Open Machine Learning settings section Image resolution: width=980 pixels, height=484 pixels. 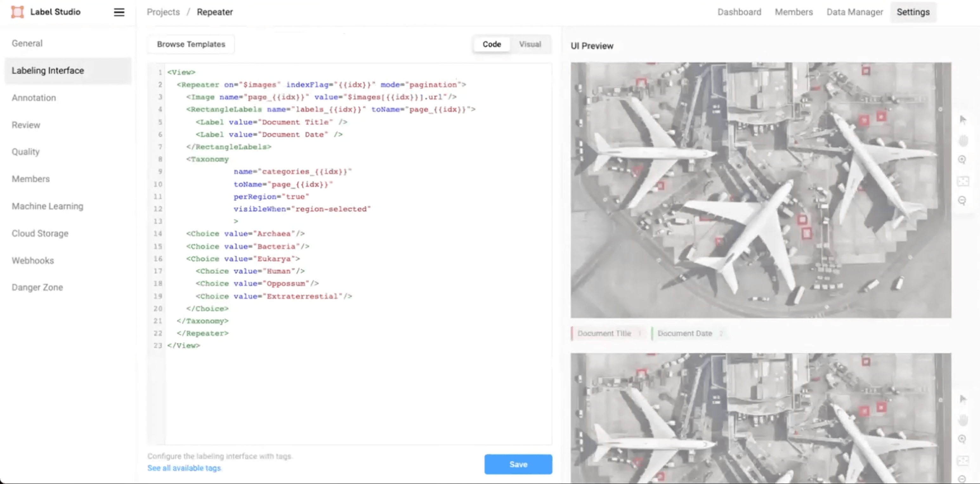click(48, 206)
